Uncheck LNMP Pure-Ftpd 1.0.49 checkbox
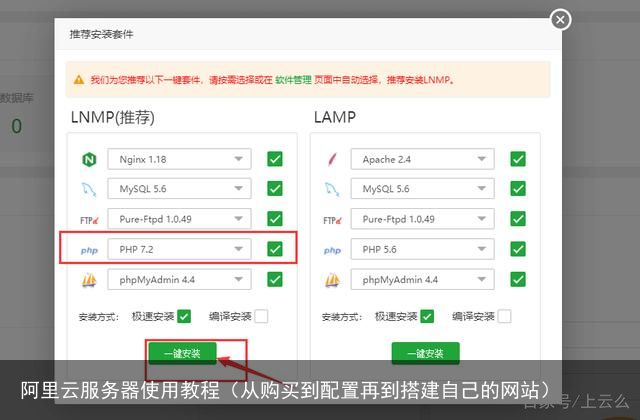 (275, 219)
